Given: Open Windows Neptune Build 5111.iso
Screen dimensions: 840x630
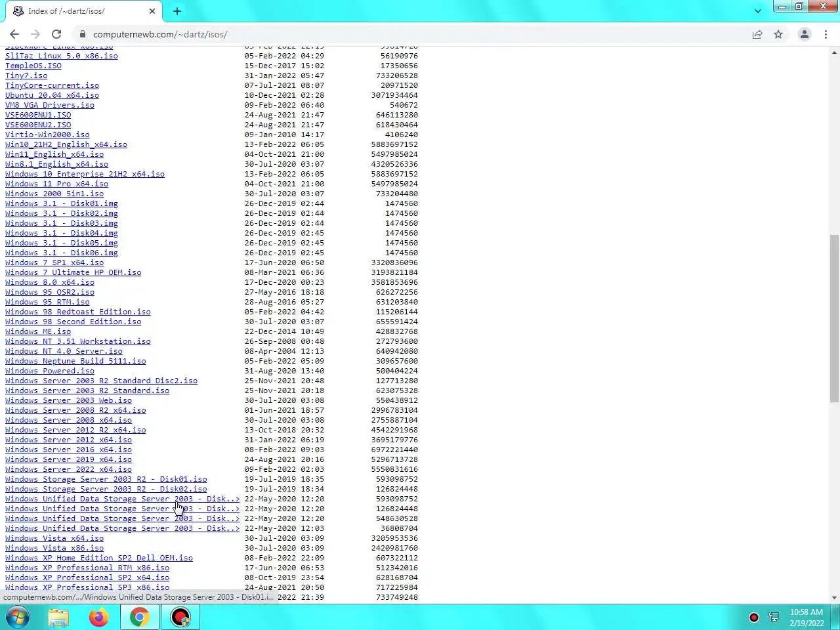Looking at the screenshot, I should coord(75,361).
